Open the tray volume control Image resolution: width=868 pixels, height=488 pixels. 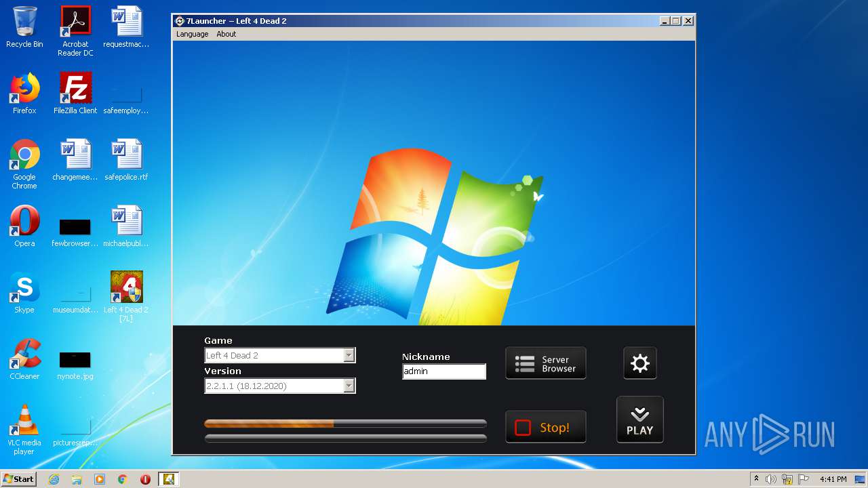(771, 479)
